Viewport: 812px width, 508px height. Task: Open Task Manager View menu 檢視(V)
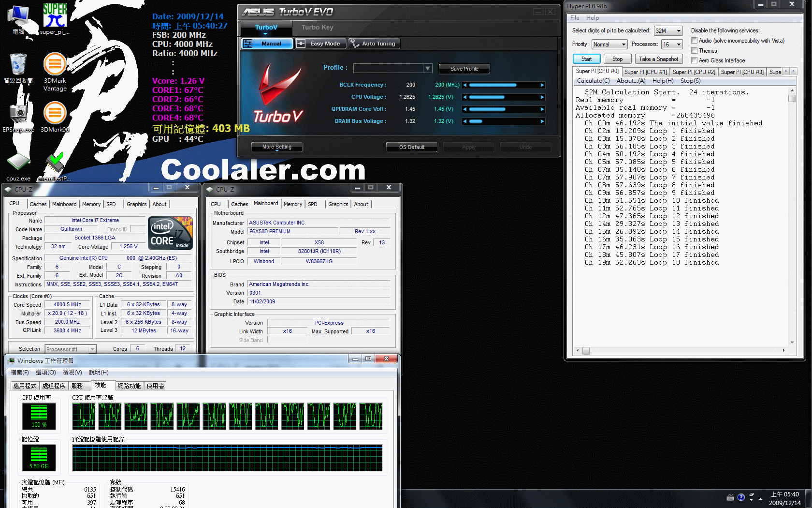coord(72,373)
